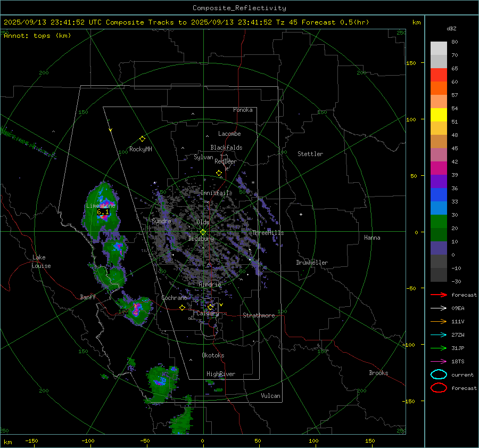Click the bright green 30-20 dBZ swatch
479x448 pixels.
(x=439, y=222)
